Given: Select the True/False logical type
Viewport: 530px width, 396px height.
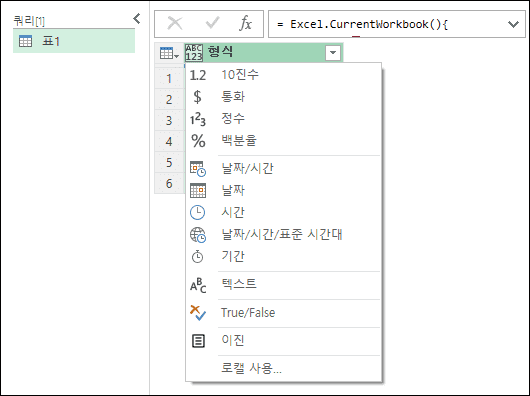Looking at the screenshot, I should point(283,313).
